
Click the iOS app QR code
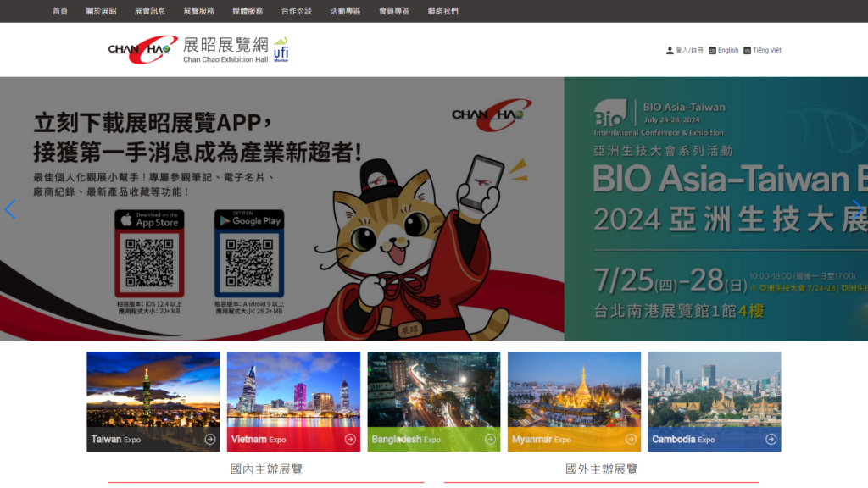149,263
